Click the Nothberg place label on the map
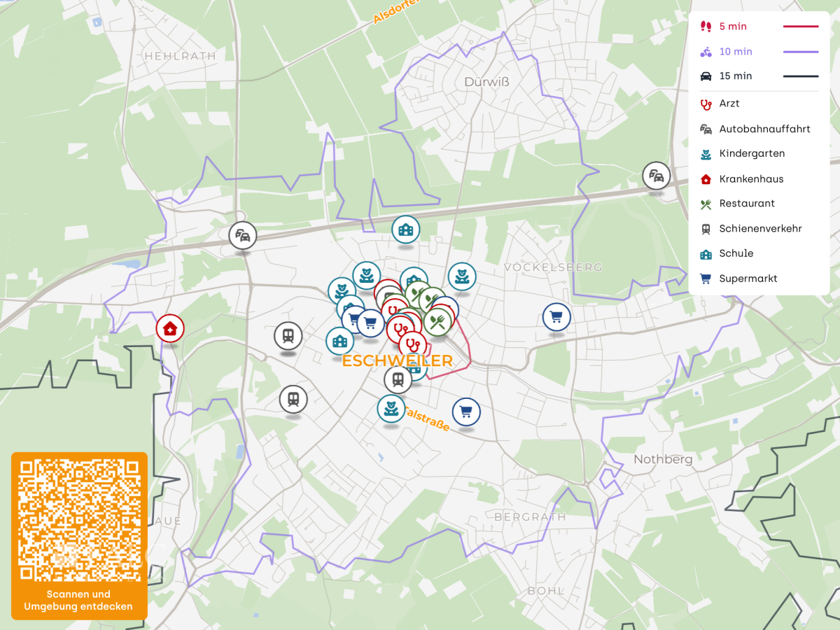Viewport: 840px width, 630px height. point(662,460)
